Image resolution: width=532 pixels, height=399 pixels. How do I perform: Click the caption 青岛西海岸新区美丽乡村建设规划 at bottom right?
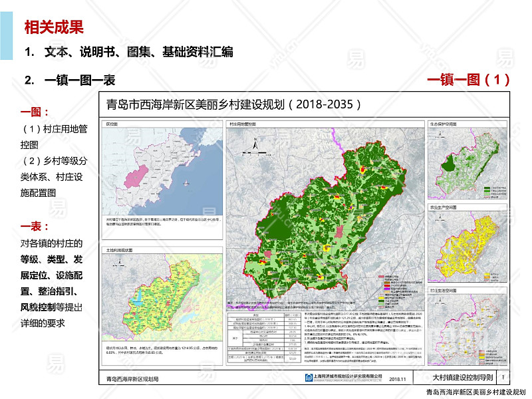point(475,392)
